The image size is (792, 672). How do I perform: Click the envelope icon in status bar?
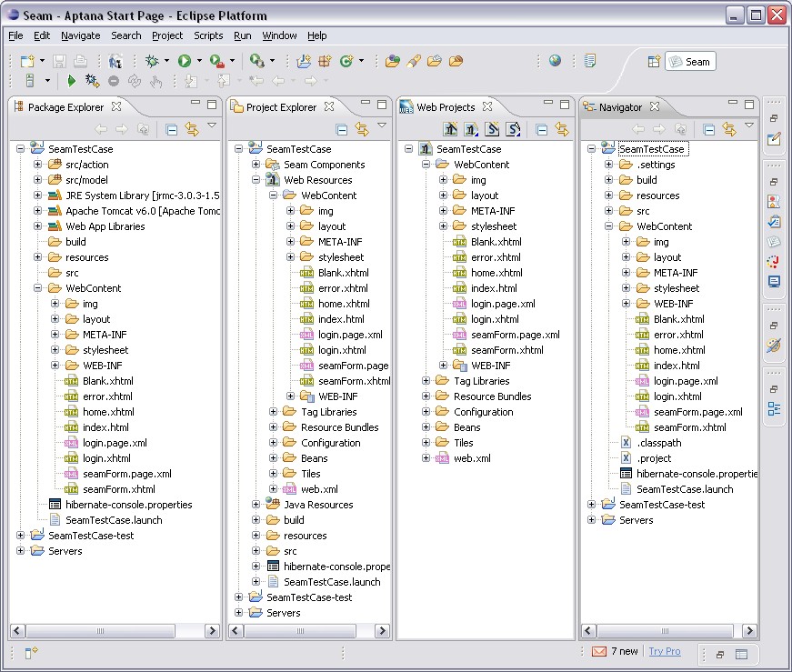pos(599,651)
